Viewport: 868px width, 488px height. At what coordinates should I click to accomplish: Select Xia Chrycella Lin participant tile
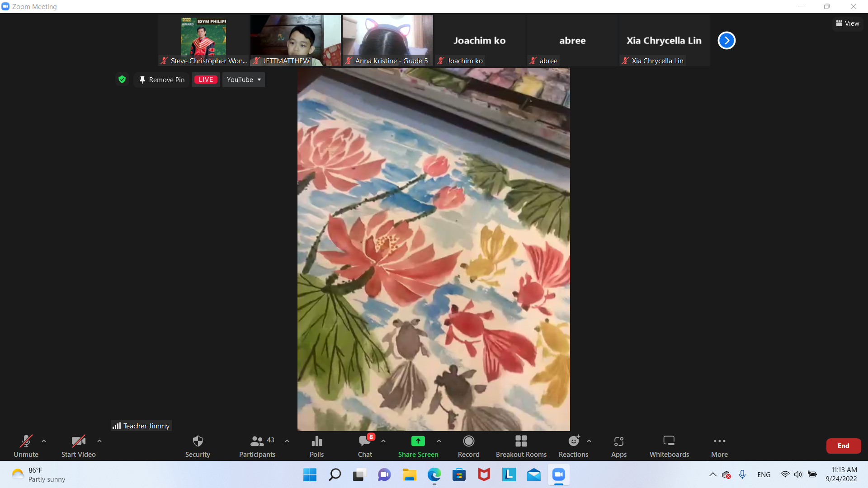665,41
